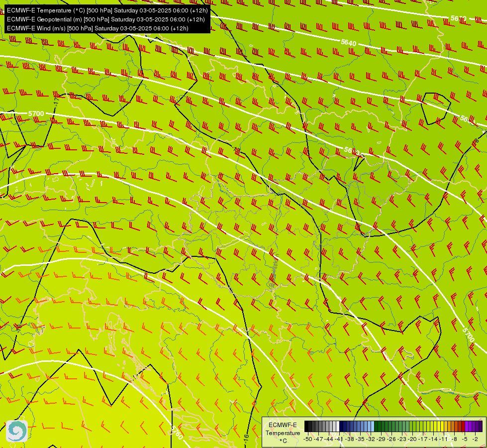Screen dimensions: 487x448
Task: Click the ECMWF-E Temperature 500 hPa header line
Action: (x=107, y=10)
